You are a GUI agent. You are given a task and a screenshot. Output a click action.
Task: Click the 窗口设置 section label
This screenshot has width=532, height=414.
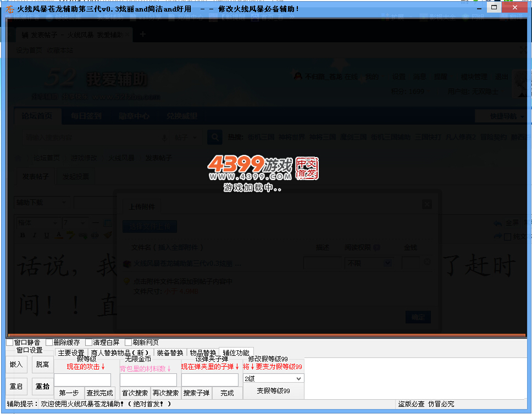coord(30,350)
